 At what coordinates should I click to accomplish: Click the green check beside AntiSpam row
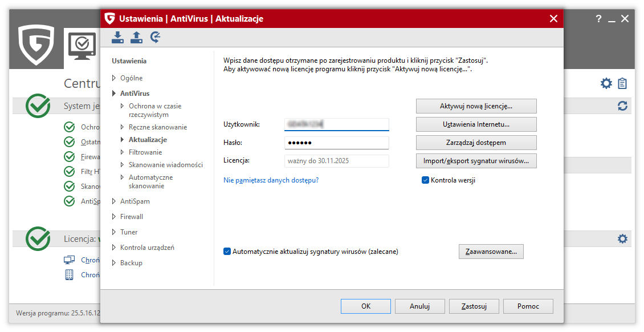tap(70, 201)
